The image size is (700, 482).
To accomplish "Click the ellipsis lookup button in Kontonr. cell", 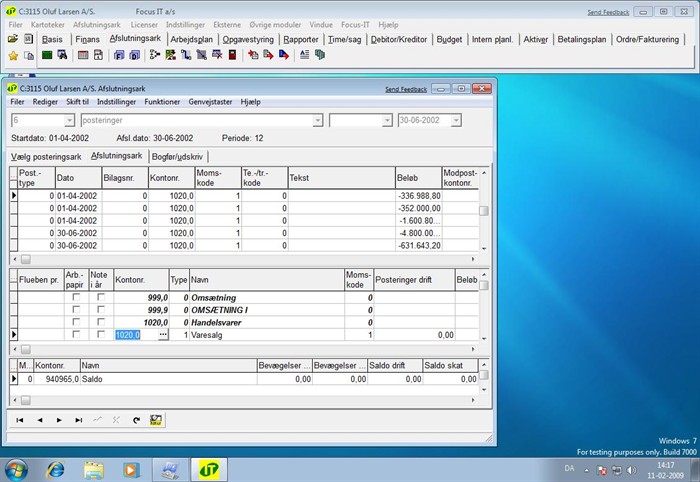I will (163, 334).
